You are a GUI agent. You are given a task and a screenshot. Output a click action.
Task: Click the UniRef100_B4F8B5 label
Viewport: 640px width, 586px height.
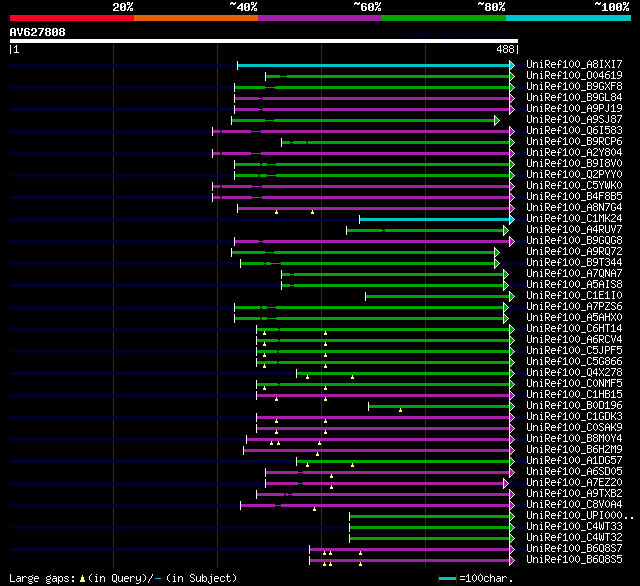click(574, 197)
